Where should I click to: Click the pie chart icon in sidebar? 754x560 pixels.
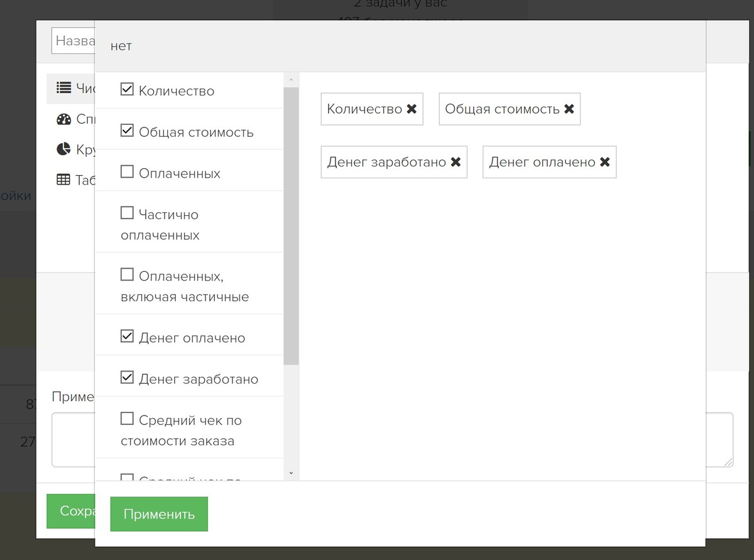point(63,149)
